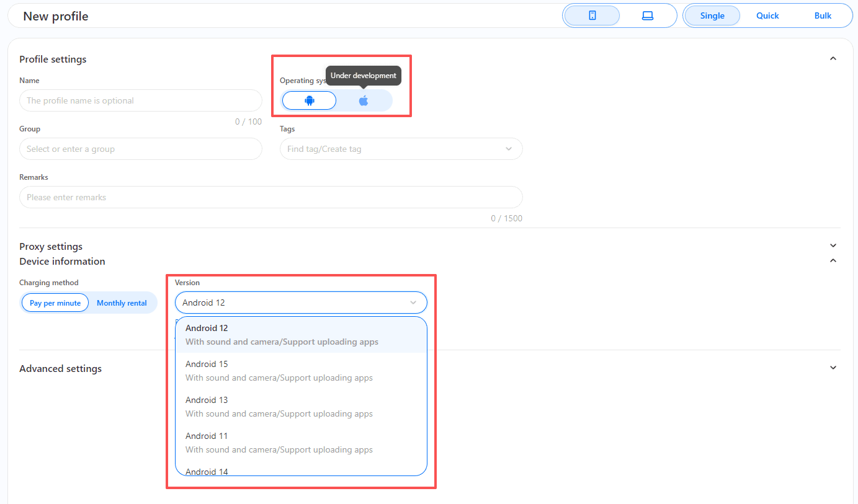Switch to desktop laptop profile type icon
This screenshot has height=504, width=858.
pos(647,15)
